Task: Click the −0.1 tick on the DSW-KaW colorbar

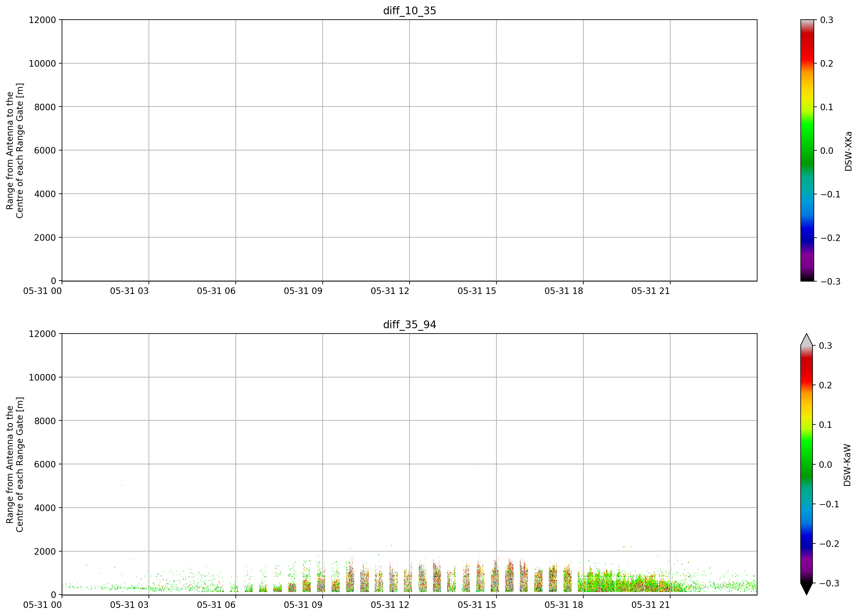Action: 829,504
